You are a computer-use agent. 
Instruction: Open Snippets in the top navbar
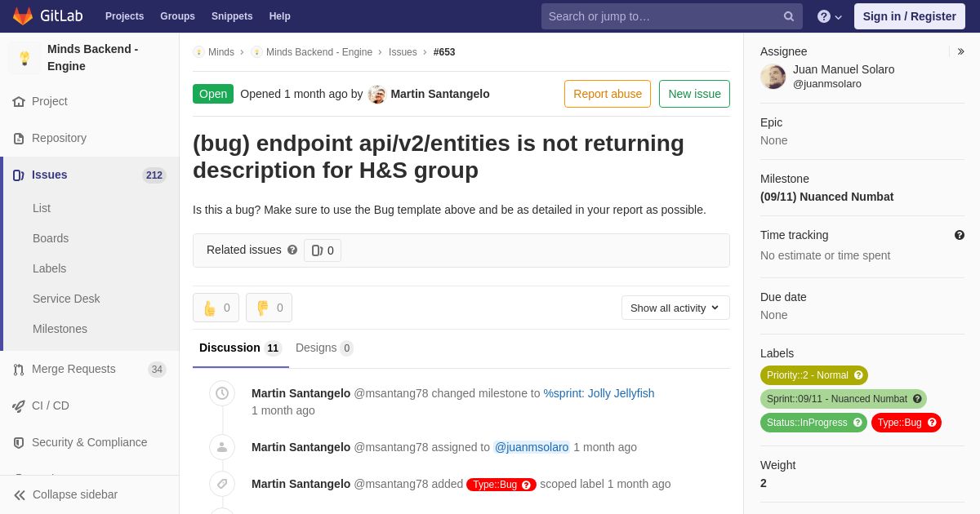(x=232, y=16)
